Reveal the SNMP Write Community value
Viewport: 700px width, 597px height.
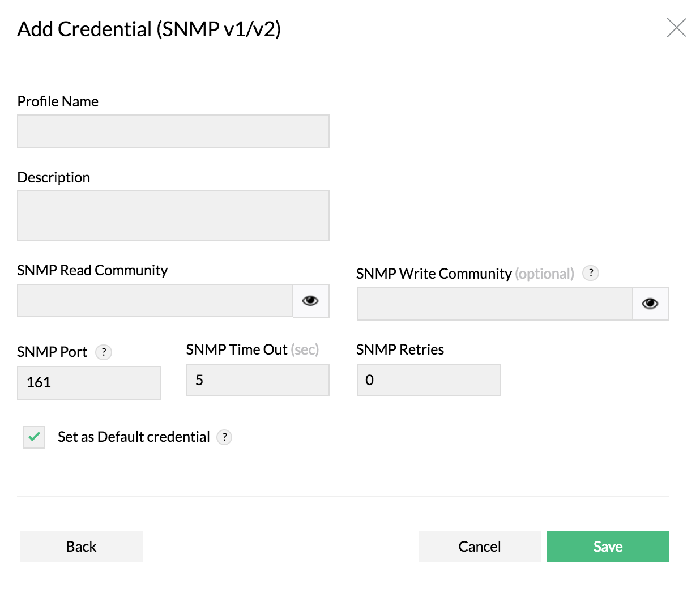coord(650,304)
